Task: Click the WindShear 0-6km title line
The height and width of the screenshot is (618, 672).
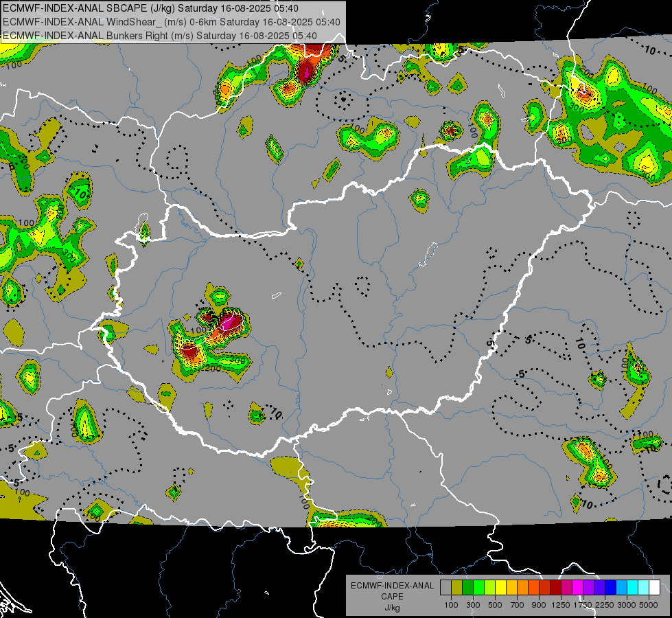Action: coord(171,22)
